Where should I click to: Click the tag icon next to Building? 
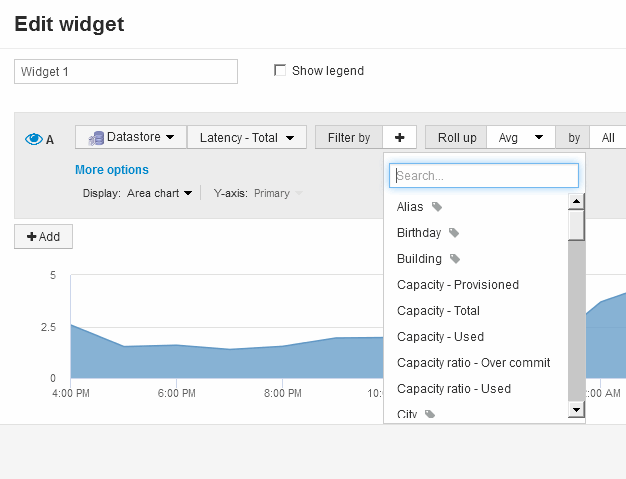tap(455, 259)
